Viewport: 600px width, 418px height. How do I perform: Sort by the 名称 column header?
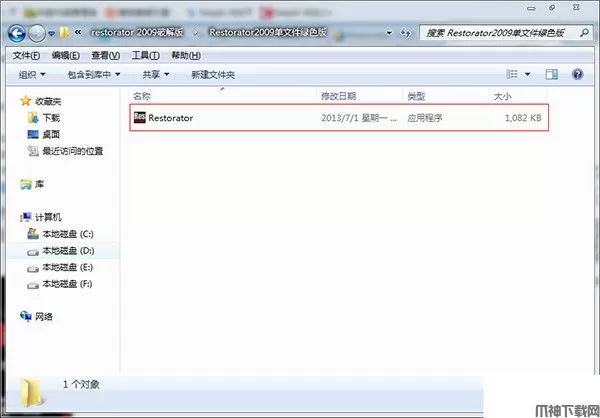coord(142,96)
